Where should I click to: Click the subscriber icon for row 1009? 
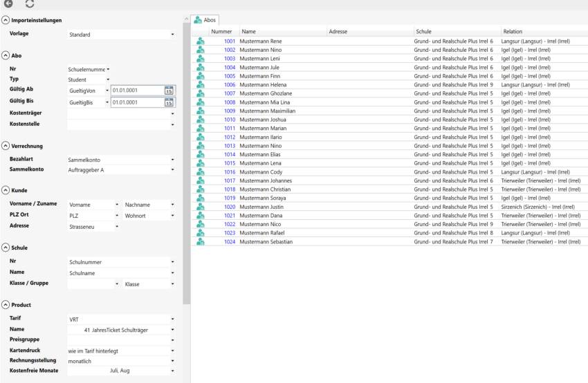pyautogui.click(x=201, y=111)
